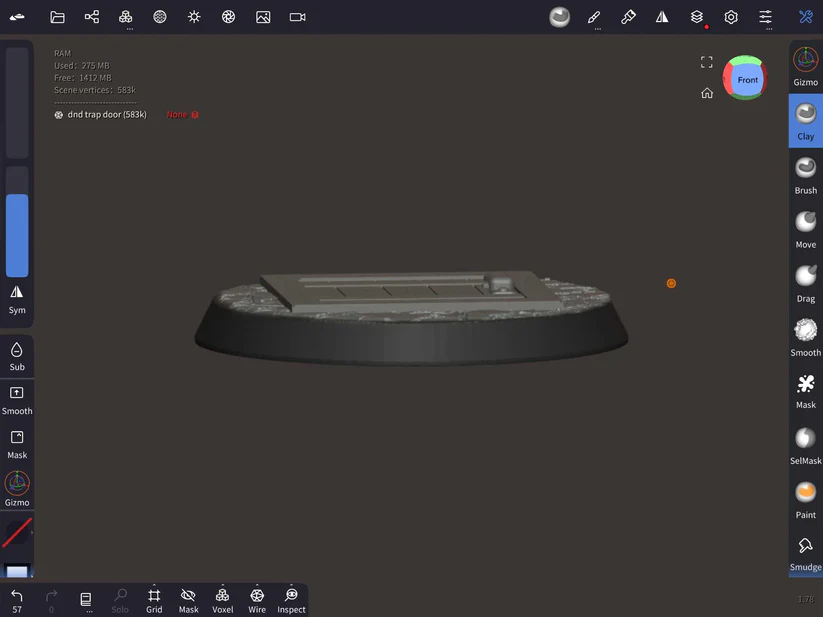Click the Redo arrow button
The width and height of the screenshot is (823, 617).
51,601
